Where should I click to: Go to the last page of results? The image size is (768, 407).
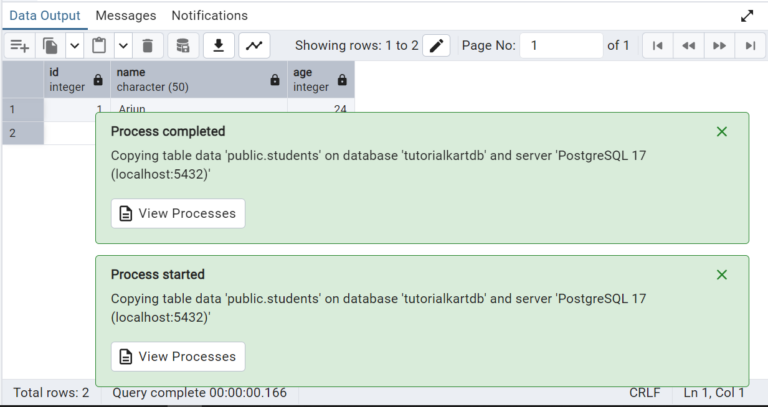point(749,46)
